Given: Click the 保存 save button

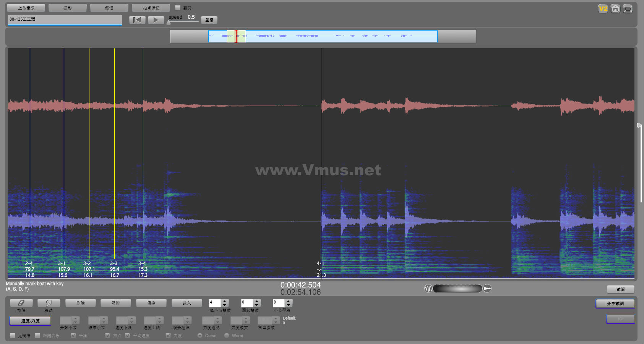Looking at the screenshot, I should pyautogui.click(x=151, y=303).
